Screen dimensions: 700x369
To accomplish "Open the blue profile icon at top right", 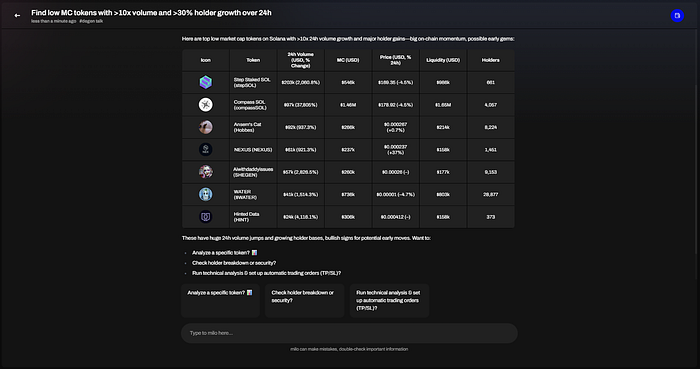I will click(x=677, y=16).
